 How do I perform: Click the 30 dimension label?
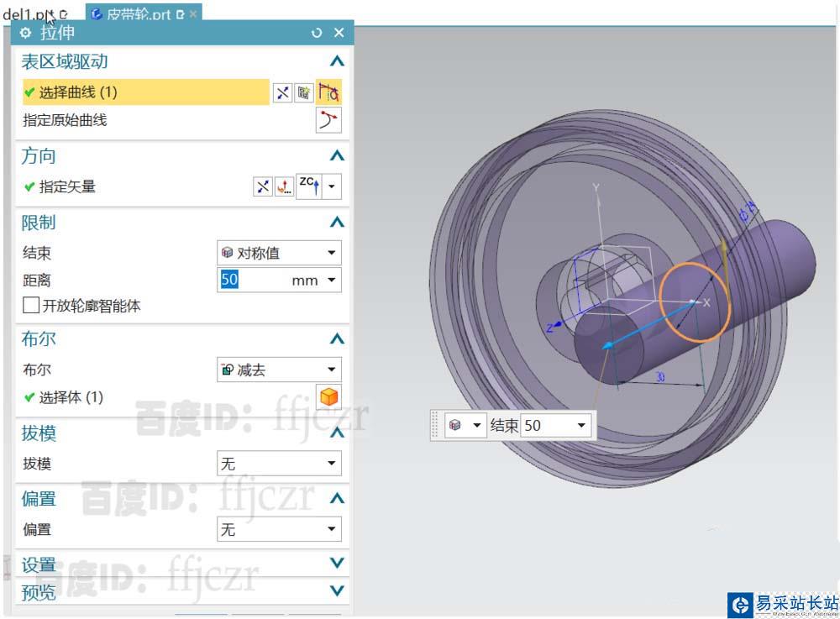[660, 377]
